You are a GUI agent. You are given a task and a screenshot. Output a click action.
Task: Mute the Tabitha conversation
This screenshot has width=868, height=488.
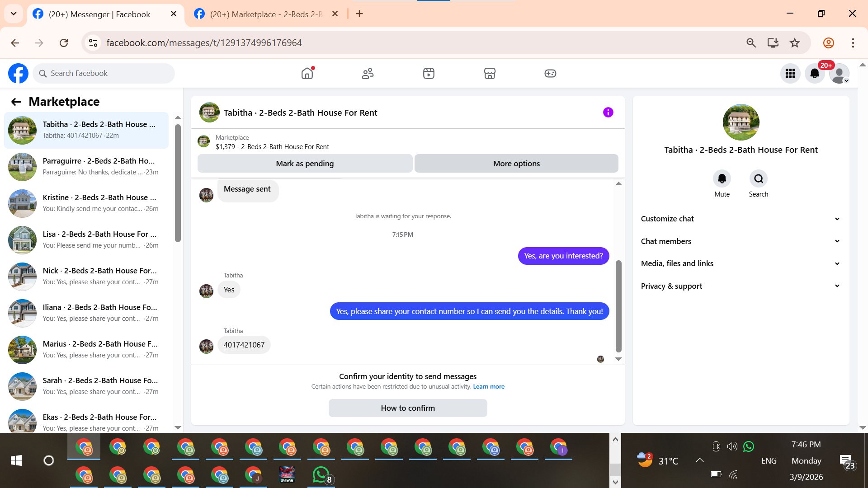coord(722,179)
